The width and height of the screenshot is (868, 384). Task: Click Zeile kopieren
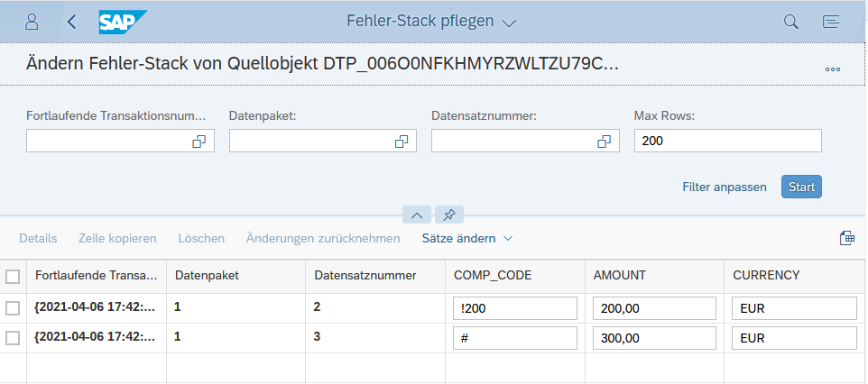pyautogui.click(x=117, y=239)
